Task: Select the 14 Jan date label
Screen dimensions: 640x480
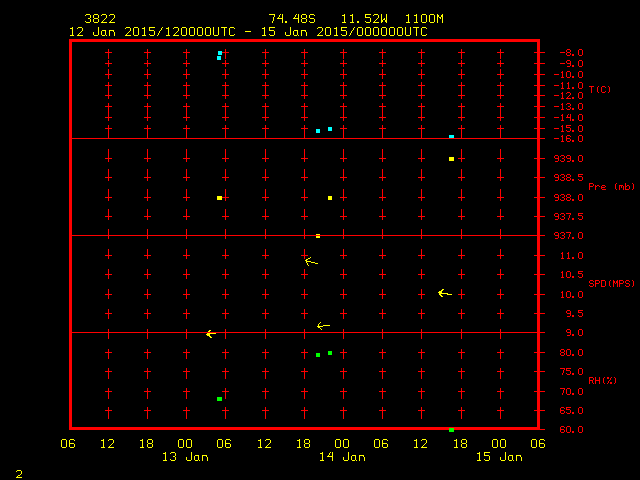Action: click(341, 457)
